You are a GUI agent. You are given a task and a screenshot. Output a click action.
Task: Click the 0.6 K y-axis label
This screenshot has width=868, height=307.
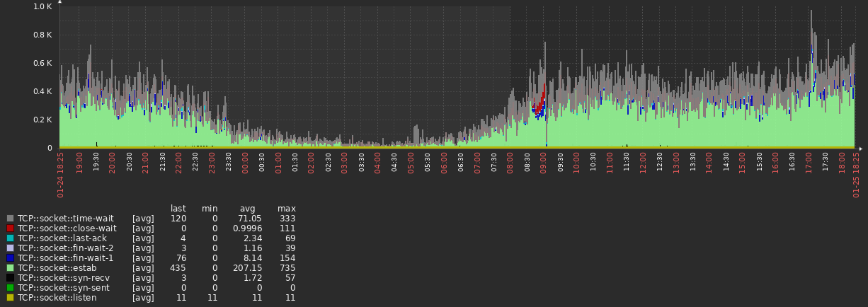pos(43,63)
